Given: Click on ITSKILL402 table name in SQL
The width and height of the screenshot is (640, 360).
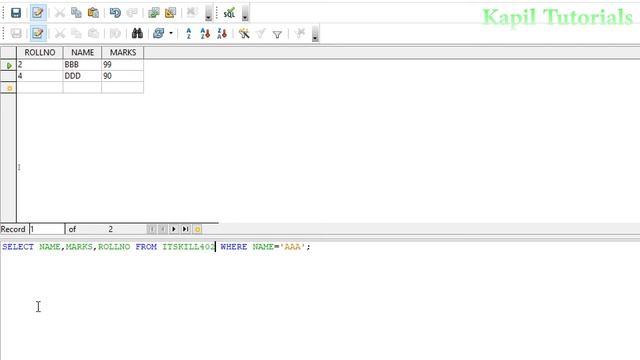Looking at the screenshot, I should 189,247.
